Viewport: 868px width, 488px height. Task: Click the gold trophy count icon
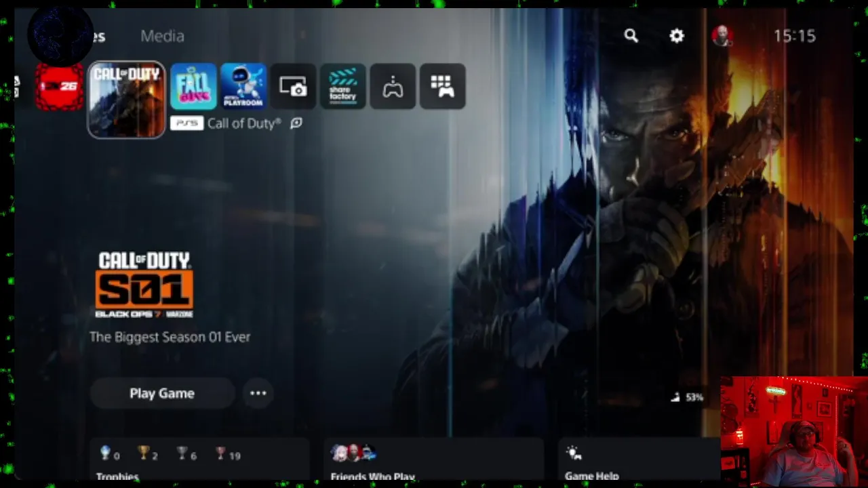coord(144,453)
